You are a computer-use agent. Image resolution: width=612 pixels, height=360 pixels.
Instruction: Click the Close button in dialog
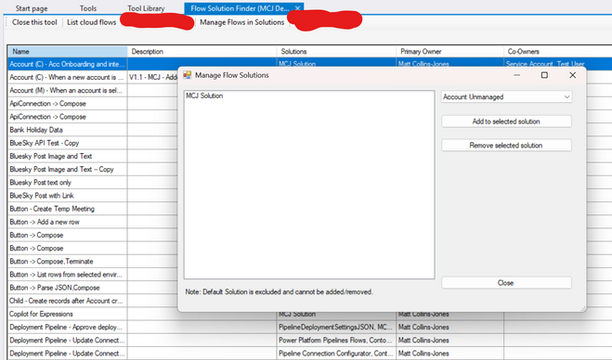point(506,283)
